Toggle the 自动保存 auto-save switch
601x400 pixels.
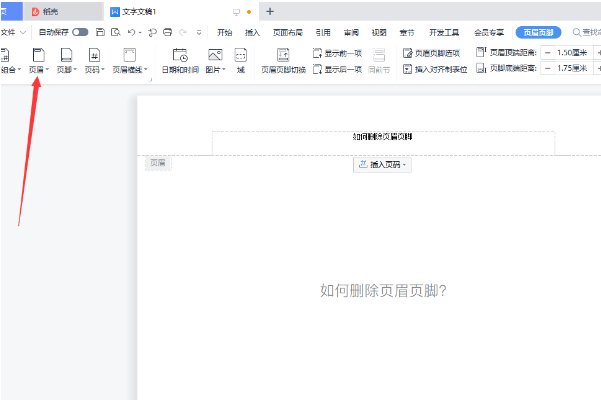coord(80,32)
